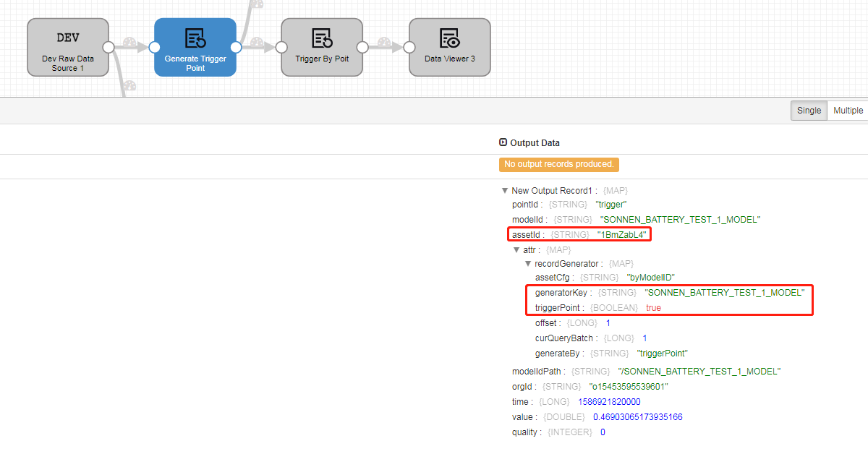Collapse the attr map node
Viewport: 868px width, 454px height.
click(x=516, y=249)
